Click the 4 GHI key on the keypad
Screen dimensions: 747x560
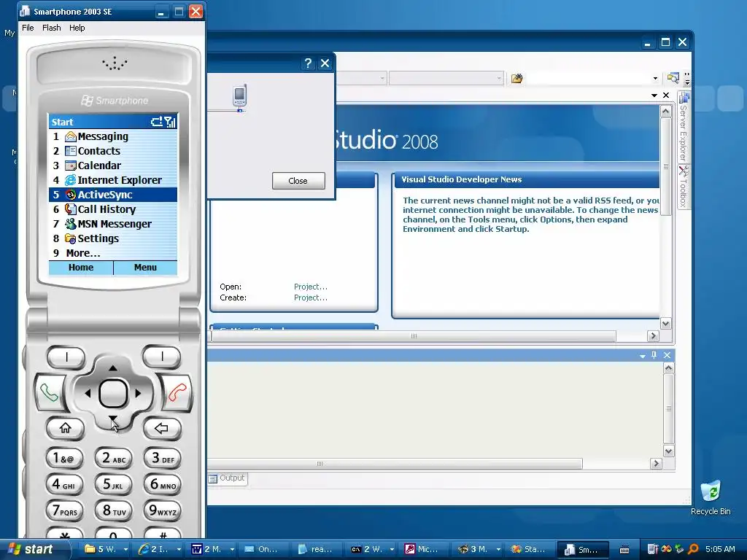coord(64,484)
